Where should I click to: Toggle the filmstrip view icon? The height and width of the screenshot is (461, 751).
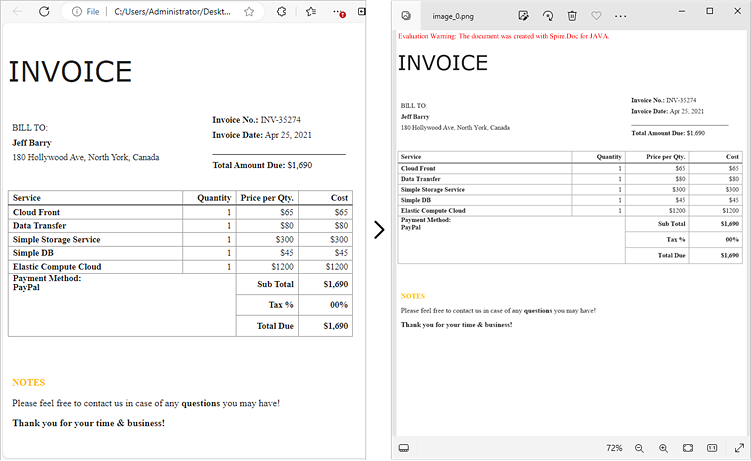point(404,448)
